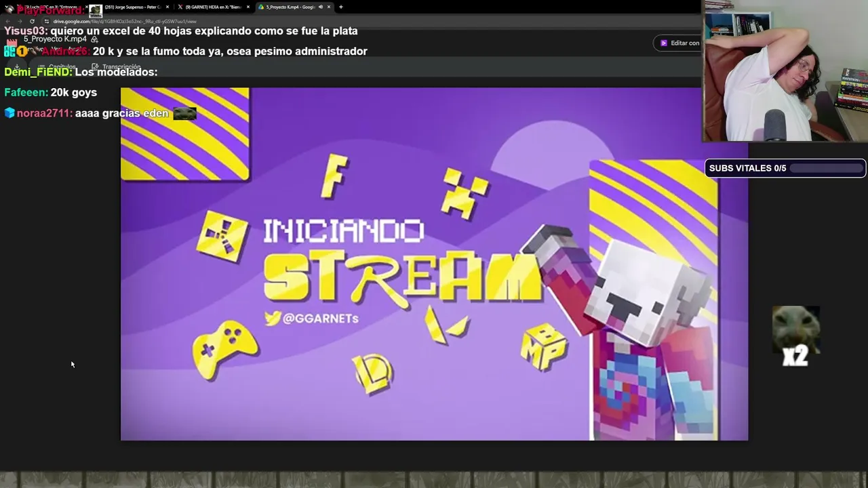Mute audio on the Proyecto K tab

[320, 7]
